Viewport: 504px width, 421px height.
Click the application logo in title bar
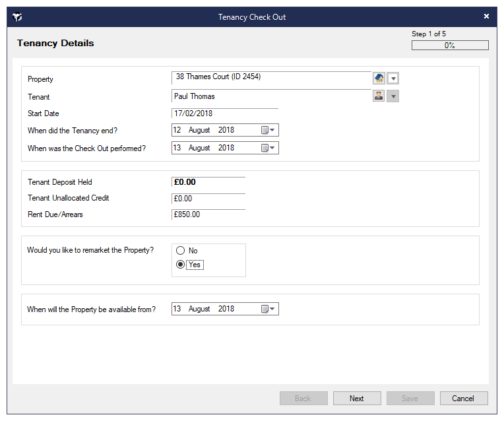point(18,17)
